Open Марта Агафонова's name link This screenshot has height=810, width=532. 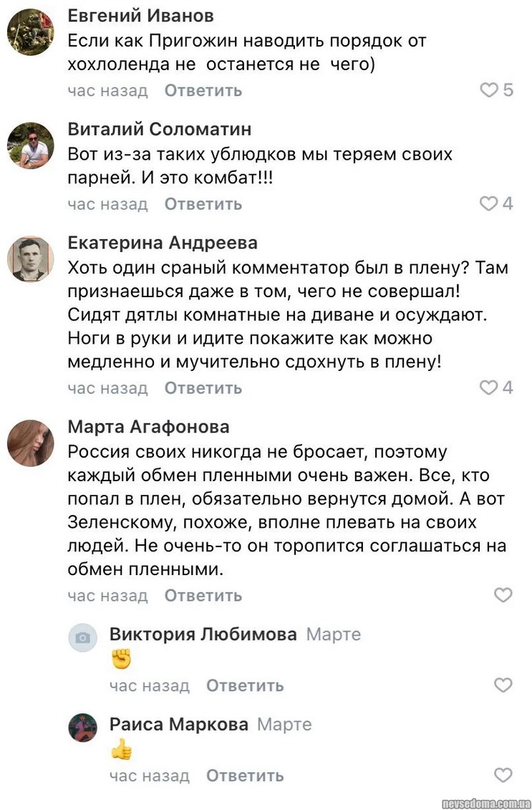click(x=148, y=427)
